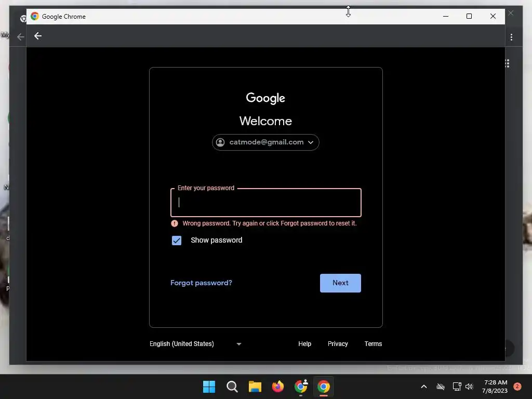Open the Google apps grid in background window
Screen dimensions: 532x399
click(x=507, y=63)
